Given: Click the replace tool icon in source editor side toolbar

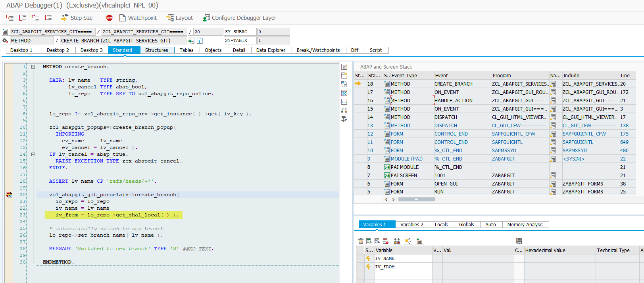Looking at the screenshot, I should point(344,84).
